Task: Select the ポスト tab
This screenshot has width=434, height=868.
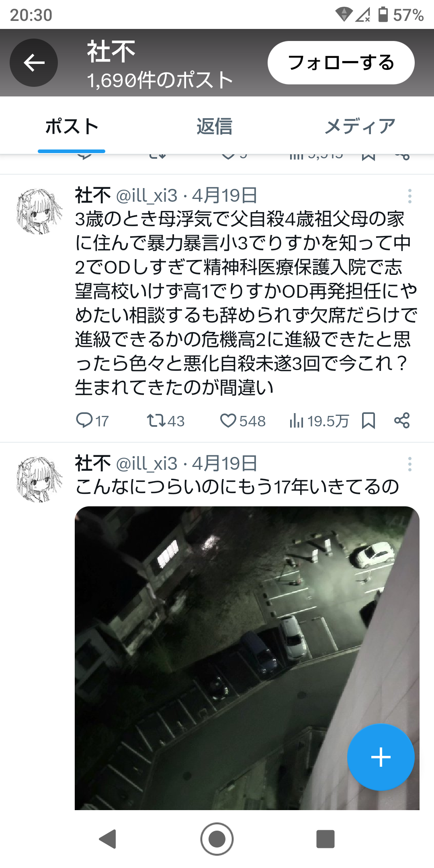Action: pyautogui.click(x=72, y=126)
